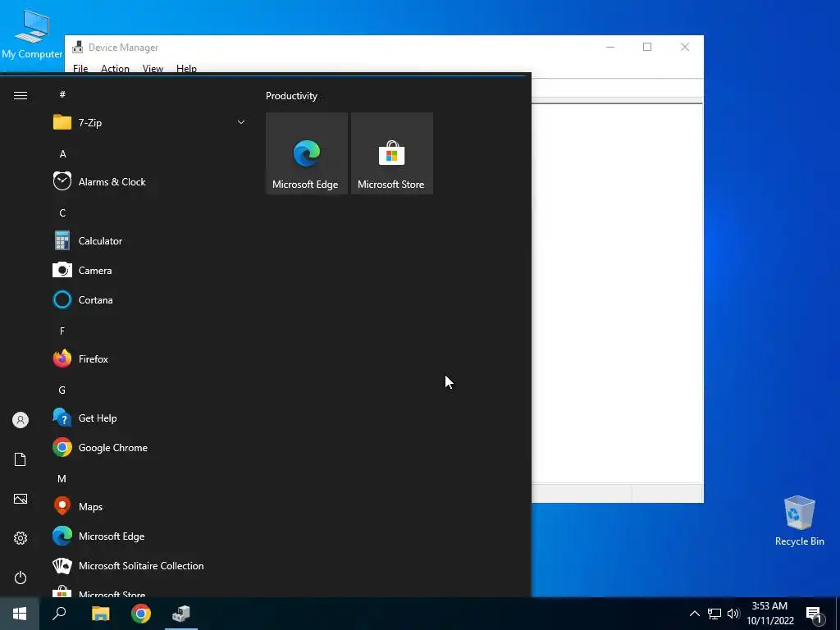Screen dimensions: 840x630
Task: Expand the 7-Zip folder chevron
Action: 241,123
